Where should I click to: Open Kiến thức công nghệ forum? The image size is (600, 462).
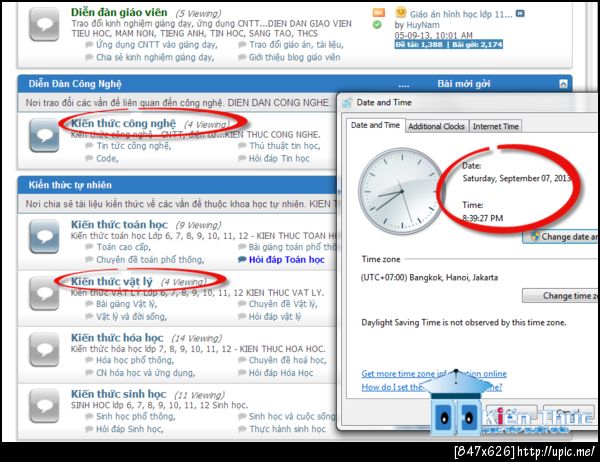123,123
